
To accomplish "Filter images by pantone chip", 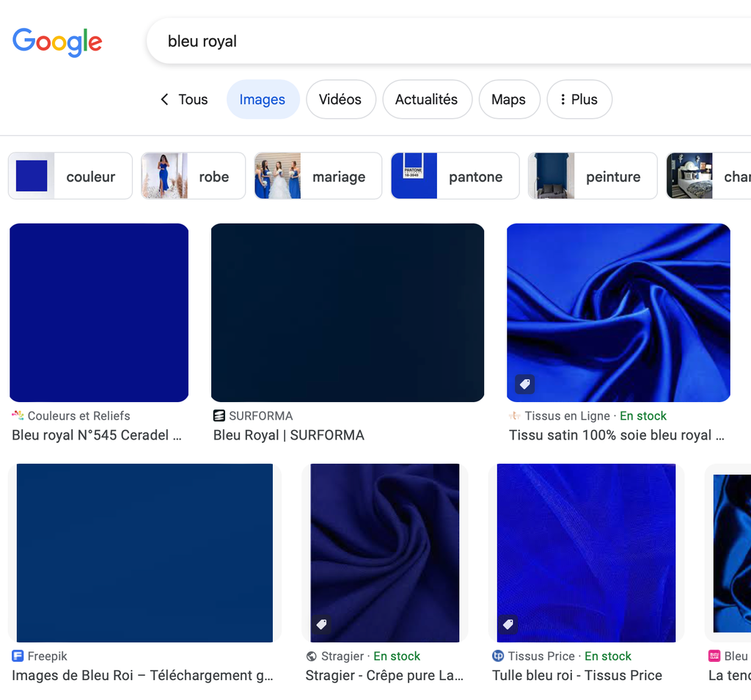I will pos(455,176).
